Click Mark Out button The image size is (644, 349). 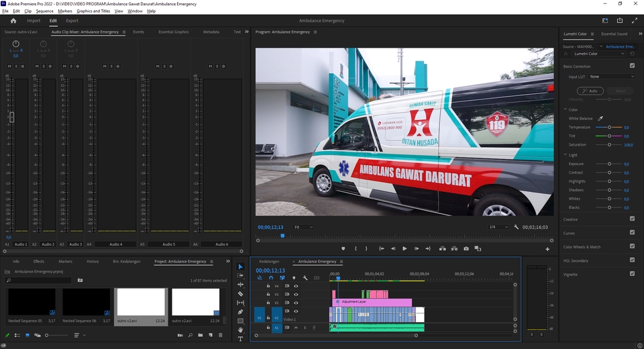click(366, 249)
